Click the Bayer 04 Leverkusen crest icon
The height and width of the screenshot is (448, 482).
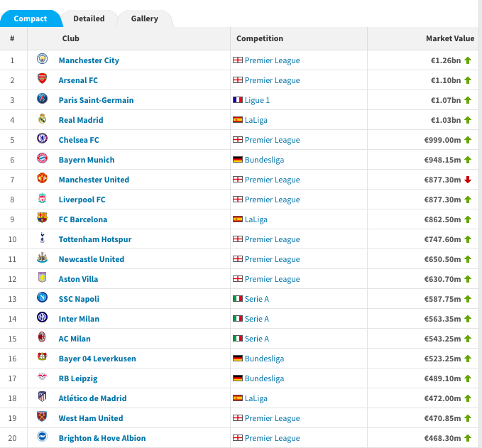(42, 358)
